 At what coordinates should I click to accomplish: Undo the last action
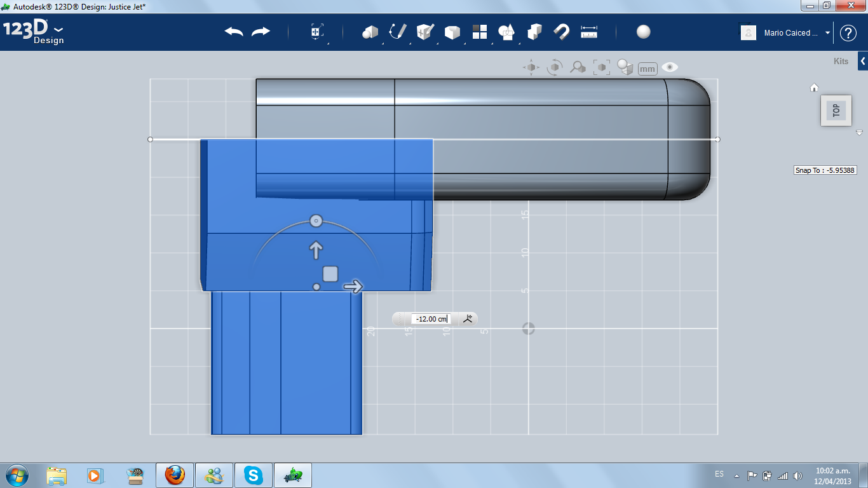[x=234, y=32]
